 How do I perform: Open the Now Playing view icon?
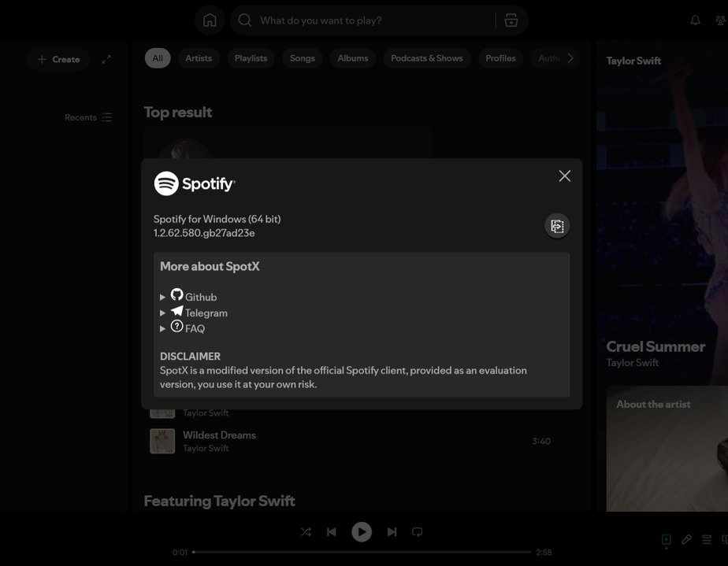click(x=666, y=540)
